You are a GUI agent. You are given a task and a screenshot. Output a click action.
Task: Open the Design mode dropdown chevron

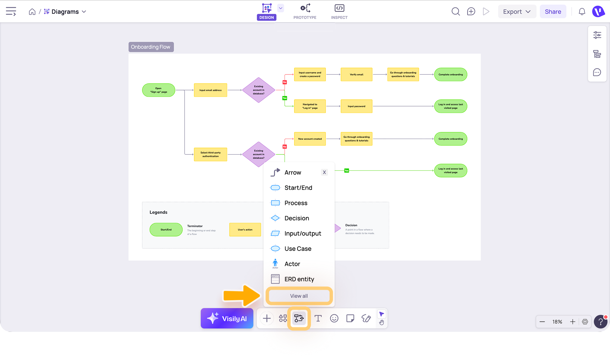[x=280, y=8]
